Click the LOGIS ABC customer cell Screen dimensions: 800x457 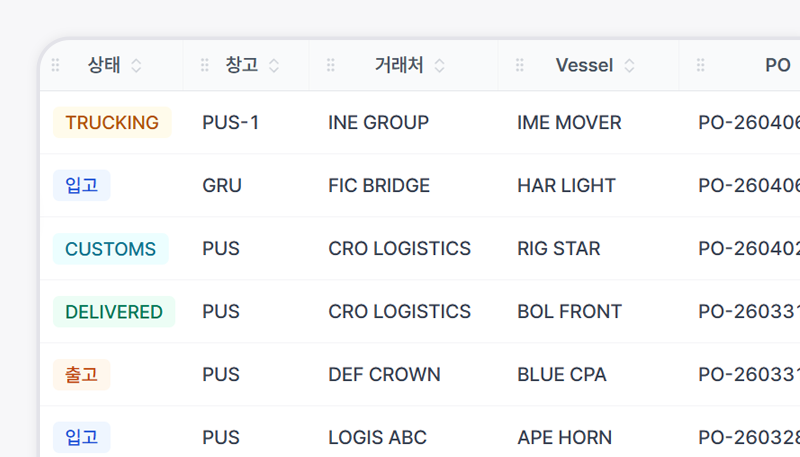pos(377,438)
